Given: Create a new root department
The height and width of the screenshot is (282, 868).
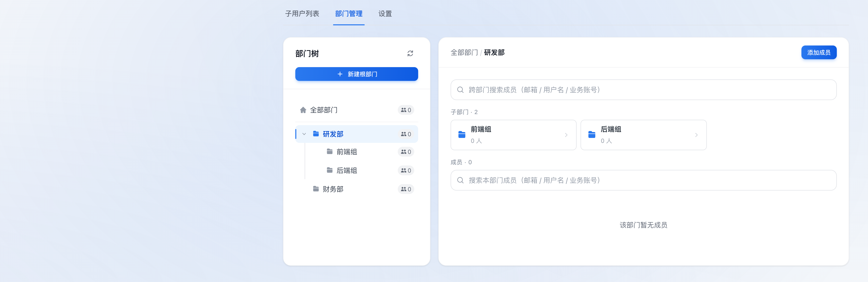Looking at the screenshot, I should click(356, 74).
